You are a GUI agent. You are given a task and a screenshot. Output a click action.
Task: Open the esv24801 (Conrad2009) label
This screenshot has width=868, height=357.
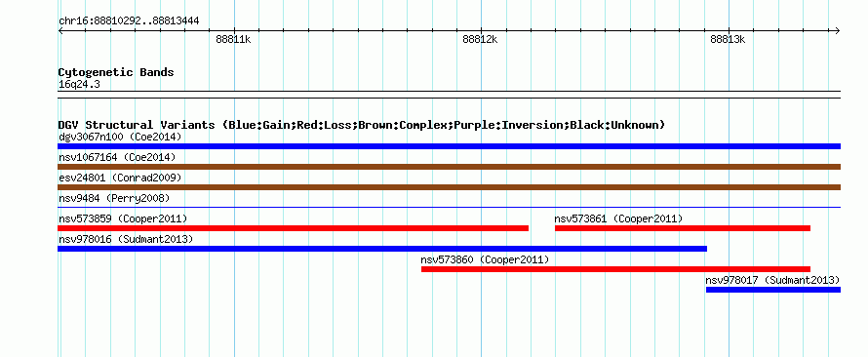120,178
